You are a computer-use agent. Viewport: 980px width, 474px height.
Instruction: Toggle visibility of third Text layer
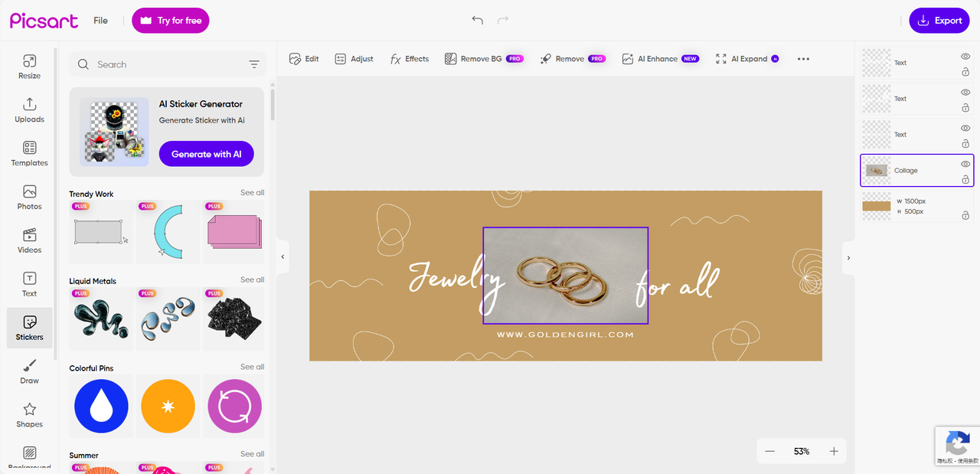click(965, 129)
